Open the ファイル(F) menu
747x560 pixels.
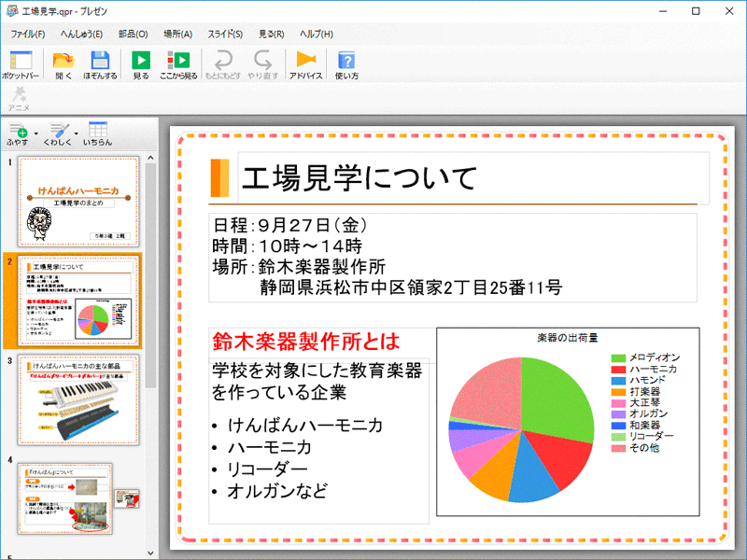(x=28, y=35)
